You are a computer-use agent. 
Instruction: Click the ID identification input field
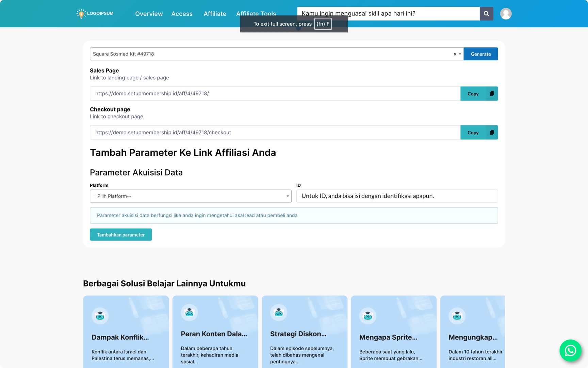point(397,196)
